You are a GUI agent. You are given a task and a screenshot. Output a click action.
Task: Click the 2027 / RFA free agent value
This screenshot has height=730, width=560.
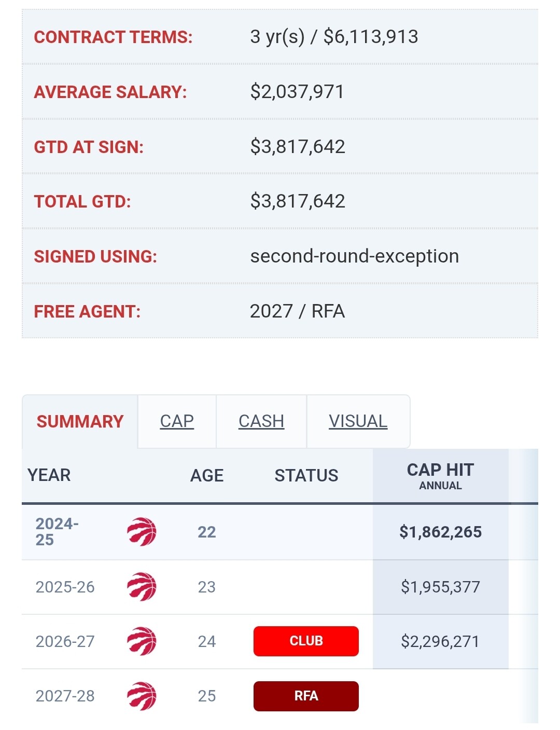pos(297,311)
